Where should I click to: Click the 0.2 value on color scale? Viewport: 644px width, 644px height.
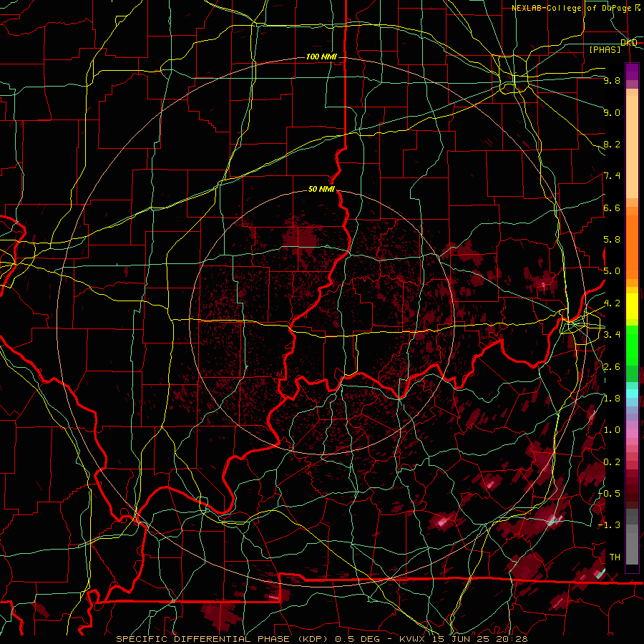(612, 462)
